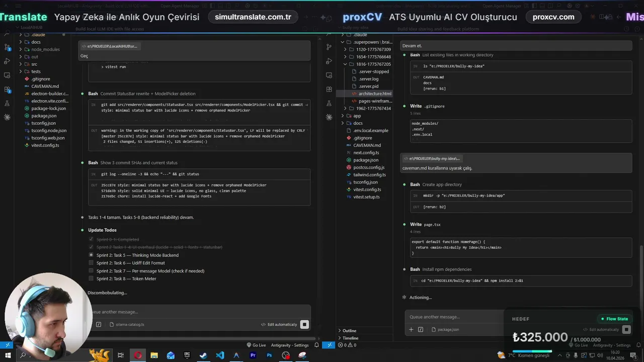Click Go Live in left status bar
This screenshot has height=362, width=644.
256,345
